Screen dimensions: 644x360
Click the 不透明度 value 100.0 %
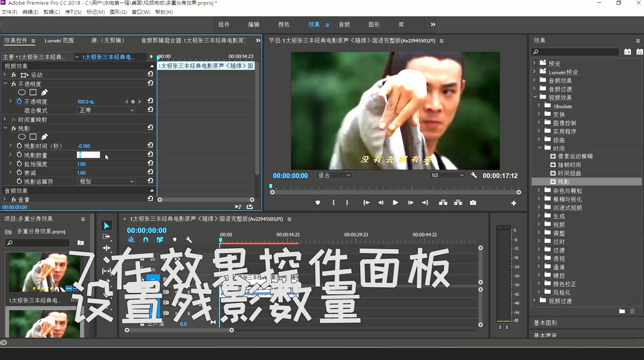pos(85,102)
